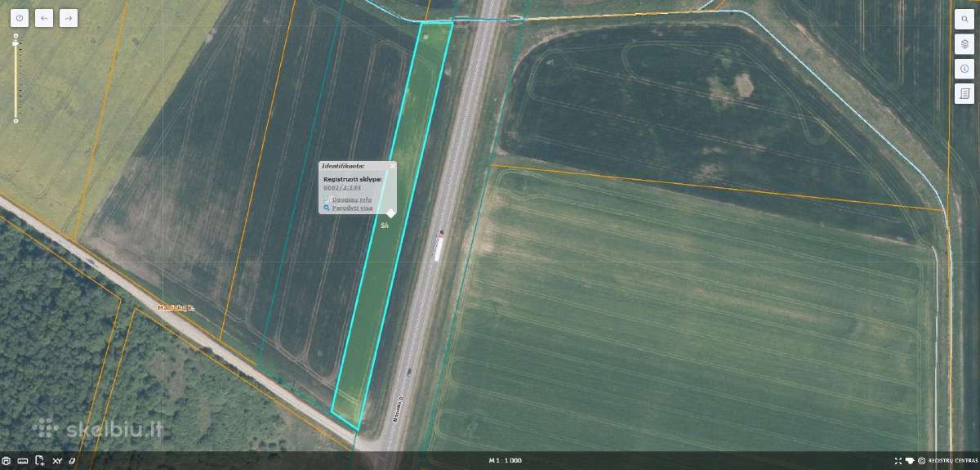Screen dimensions: 980x470
Task: Click the zoom level slider track
Action: 16,80
